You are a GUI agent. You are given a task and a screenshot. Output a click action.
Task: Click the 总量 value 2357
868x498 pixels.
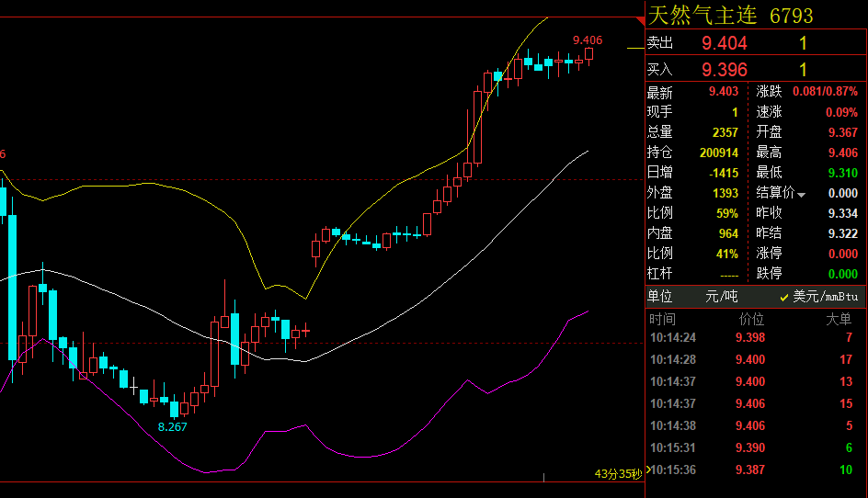(725, 132)
